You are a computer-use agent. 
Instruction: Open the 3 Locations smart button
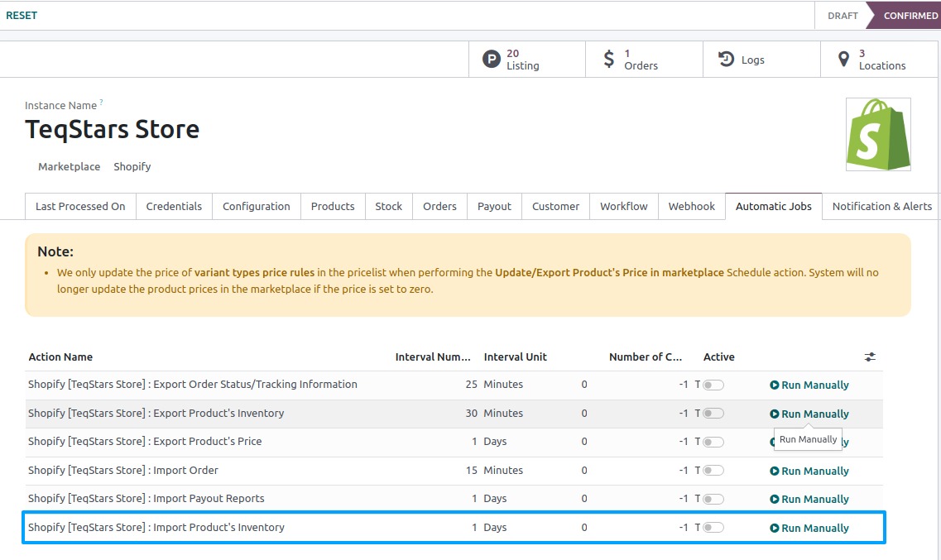[x=879, y=60]
